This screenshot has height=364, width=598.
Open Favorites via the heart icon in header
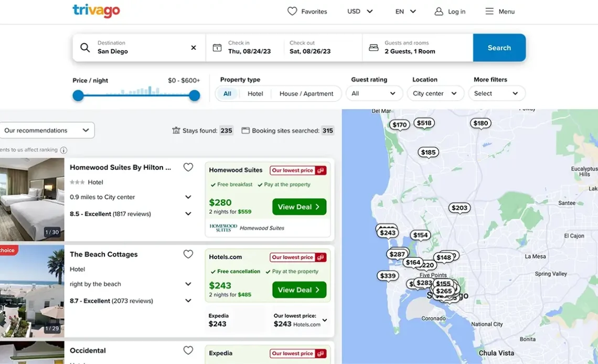(x=292, y=11)
